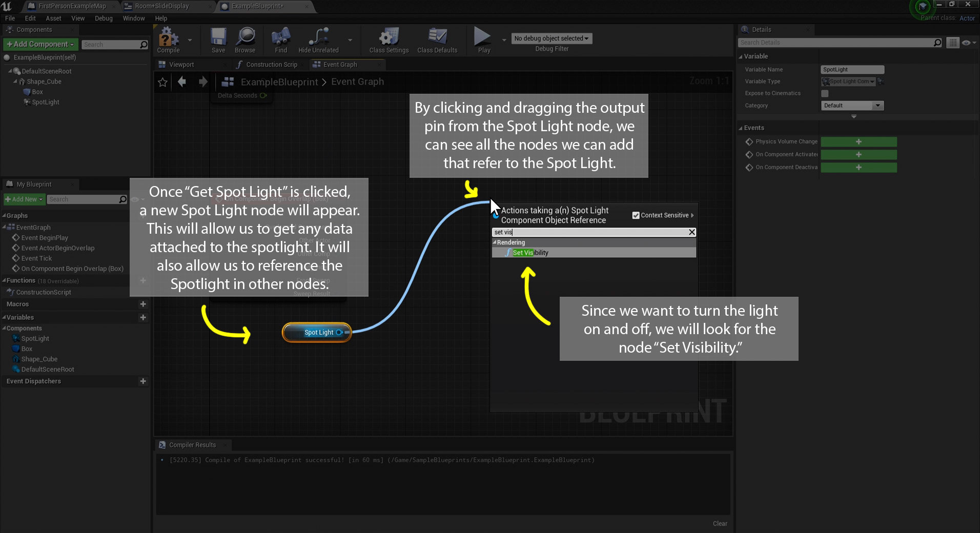
Task: Open the Play options dropdown arrow
Action: 504,39
